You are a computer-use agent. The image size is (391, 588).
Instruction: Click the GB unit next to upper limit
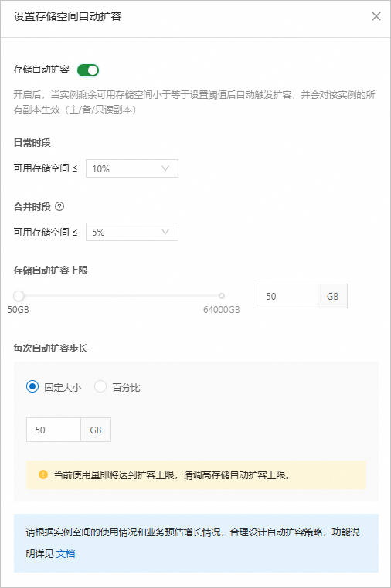coord(333,296)
